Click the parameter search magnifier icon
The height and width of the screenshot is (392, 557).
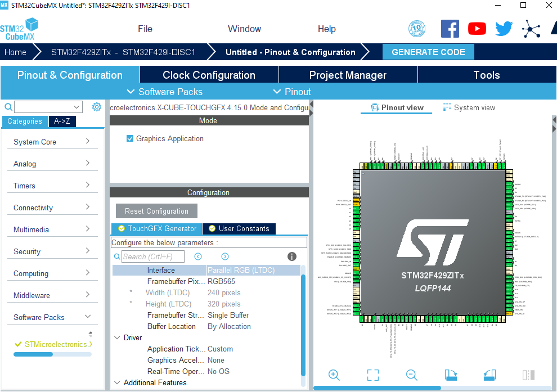[x=117, y=256]
